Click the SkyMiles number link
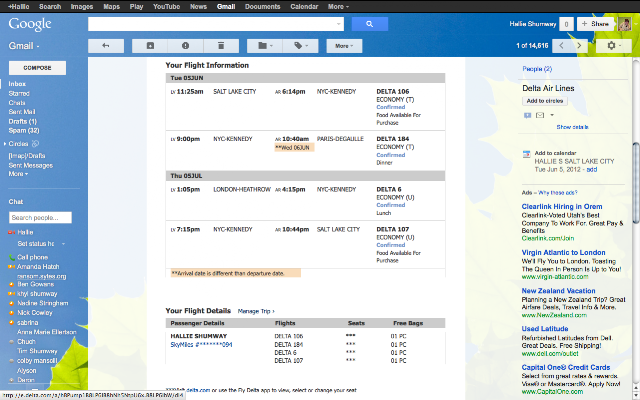This screenshot has width=640, height=400. 201,344
